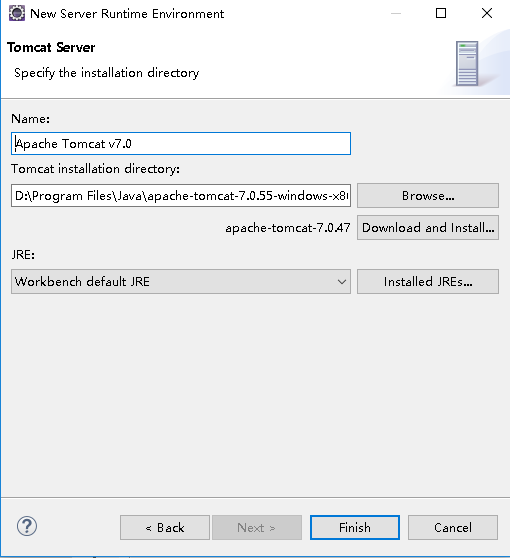Screen dimensions: 510x558
Task: Click the Browse... button
Action: coord(428,195)
